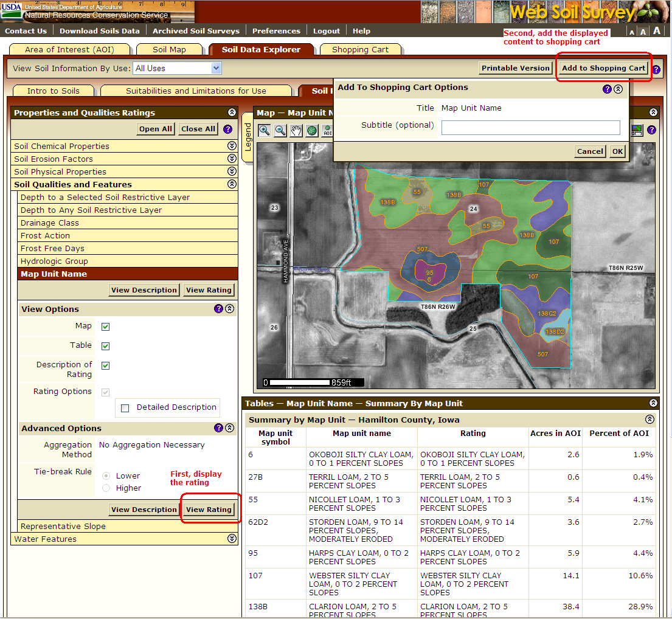Click the Logout link

click(326, 31)
